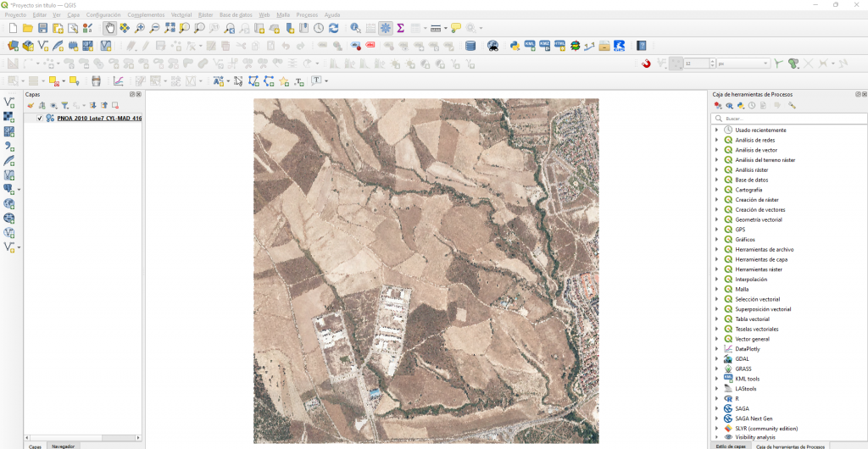Toggle the Processing Toolbox gear button
The width and height of the screenshot is (868, 449).
tap(386, 28)
